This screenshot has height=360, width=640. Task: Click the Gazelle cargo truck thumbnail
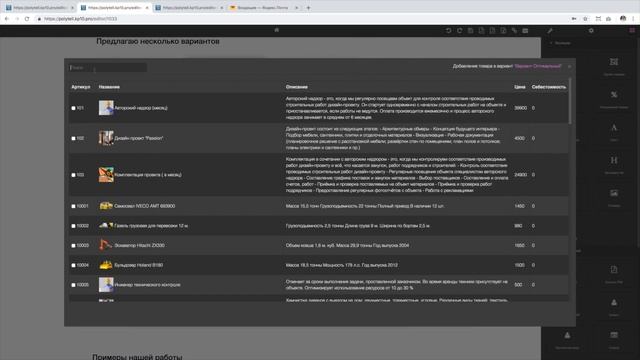[x=106, y=225]
